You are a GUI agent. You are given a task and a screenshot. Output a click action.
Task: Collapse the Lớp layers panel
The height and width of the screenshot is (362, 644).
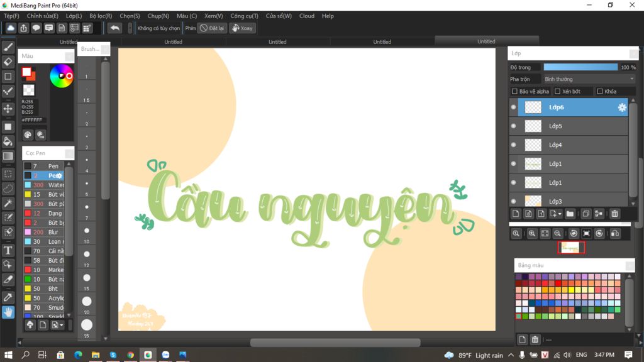633,53
